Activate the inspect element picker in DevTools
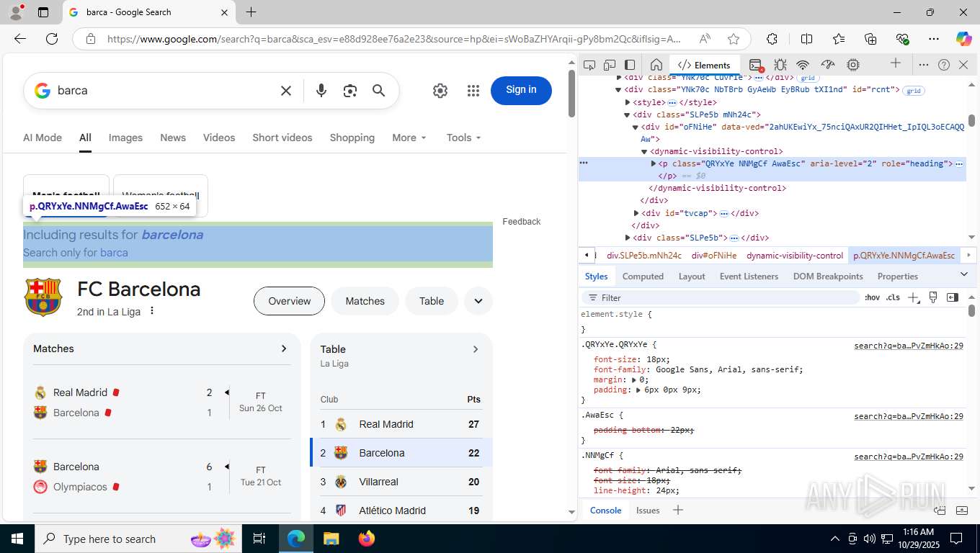The height and width of the screenshot is (553, 980). [x=589, y=65]
